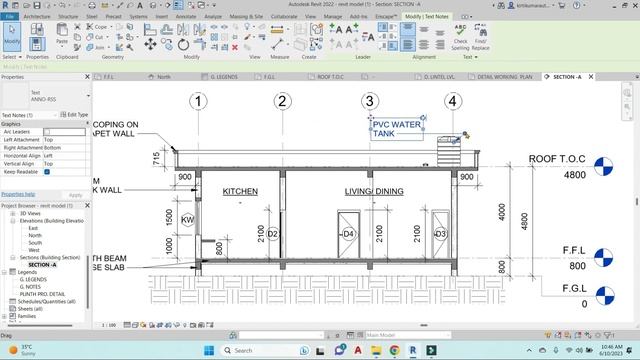Select SECTION -A in Project Browser
Screen dimensions: 640x360
tap(42, 265)
